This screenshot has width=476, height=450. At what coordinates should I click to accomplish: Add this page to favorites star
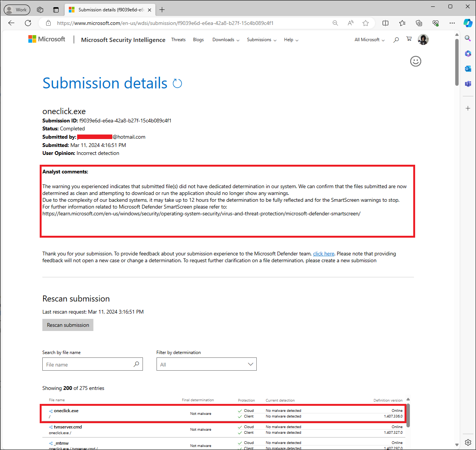[x=366, y=23]
